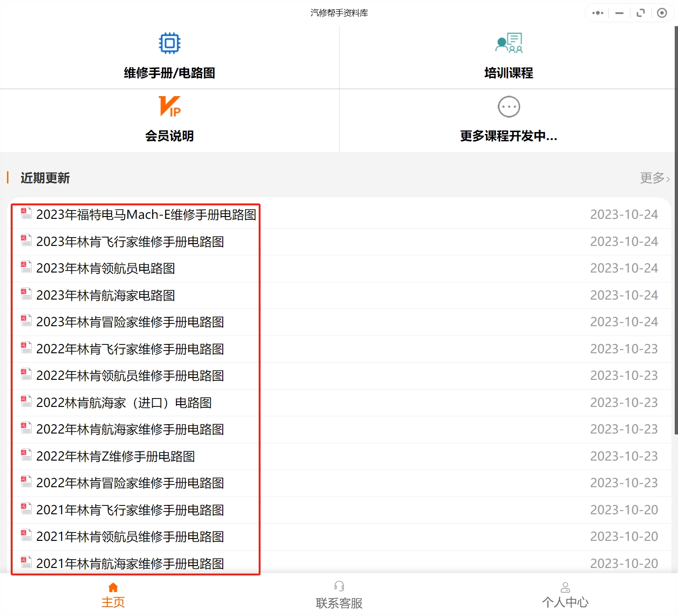The image size is (678, 616).
Task: Click the 汽修帮手资料库 title text
Action: point(338,13)
